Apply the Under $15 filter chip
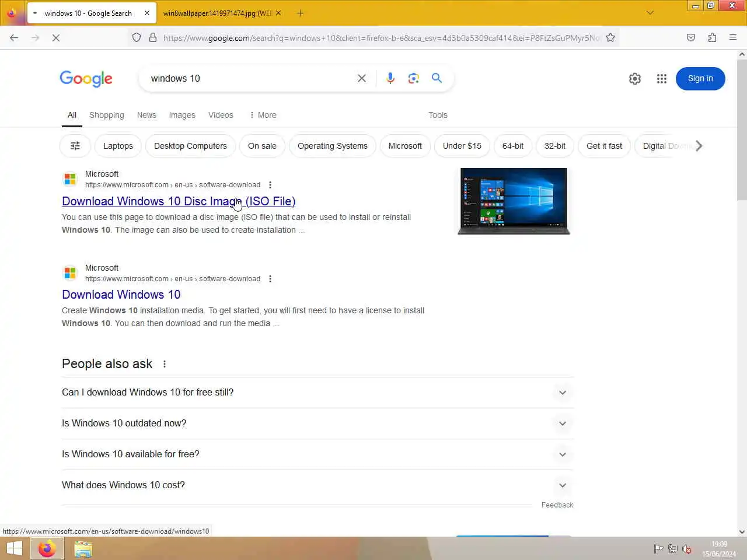 (x=462, y=146)
